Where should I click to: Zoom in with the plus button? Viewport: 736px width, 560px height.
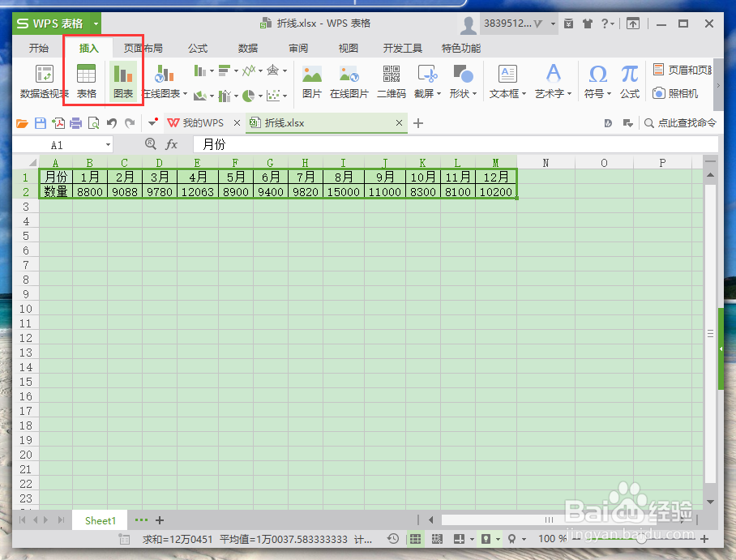coord(704,540)
